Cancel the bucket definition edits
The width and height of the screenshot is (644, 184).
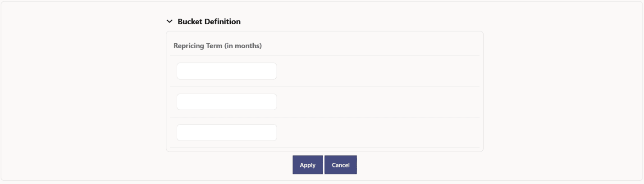341,165
